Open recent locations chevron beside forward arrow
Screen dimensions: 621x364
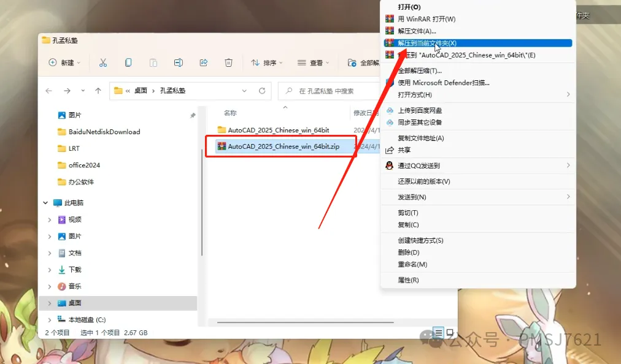(83, 91)
